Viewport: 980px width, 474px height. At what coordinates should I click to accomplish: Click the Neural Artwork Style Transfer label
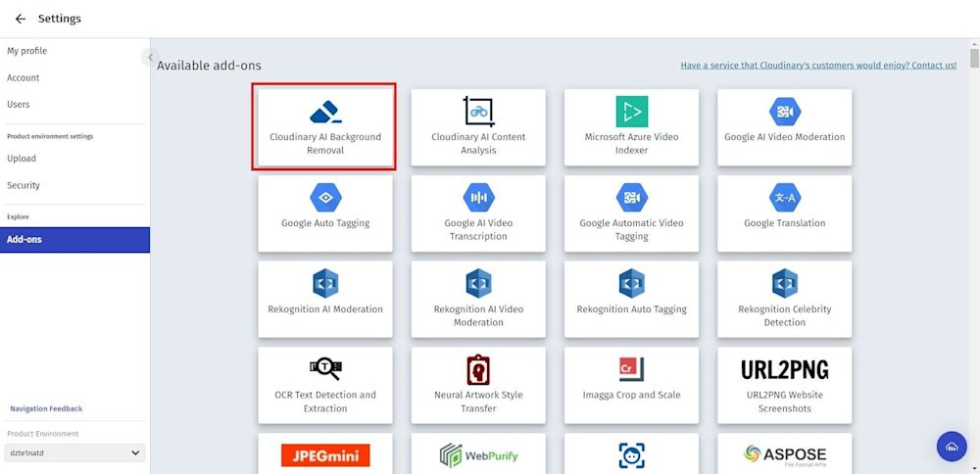(x=479, y=402)
